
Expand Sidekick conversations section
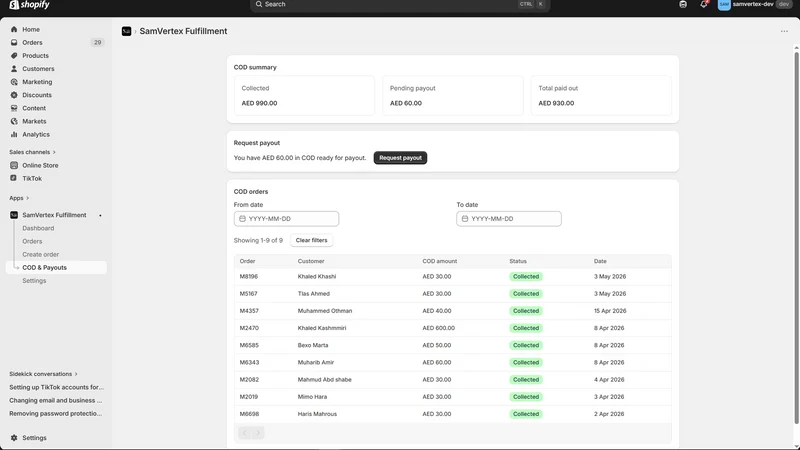click(43, 374)
